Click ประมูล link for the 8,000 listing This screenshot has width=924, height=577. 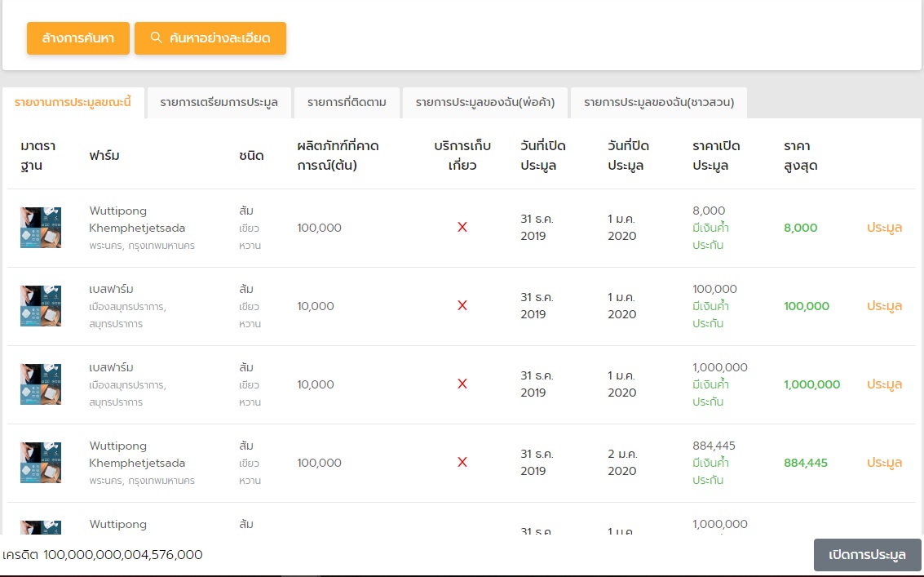(x=884, y=228)
